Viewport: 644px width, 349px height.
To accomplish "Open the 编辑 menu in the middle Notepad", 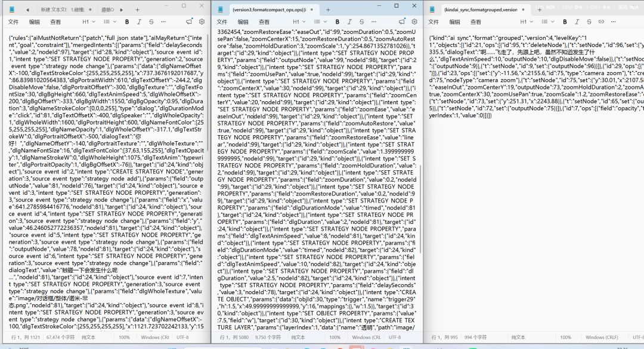I will point(243,21).
